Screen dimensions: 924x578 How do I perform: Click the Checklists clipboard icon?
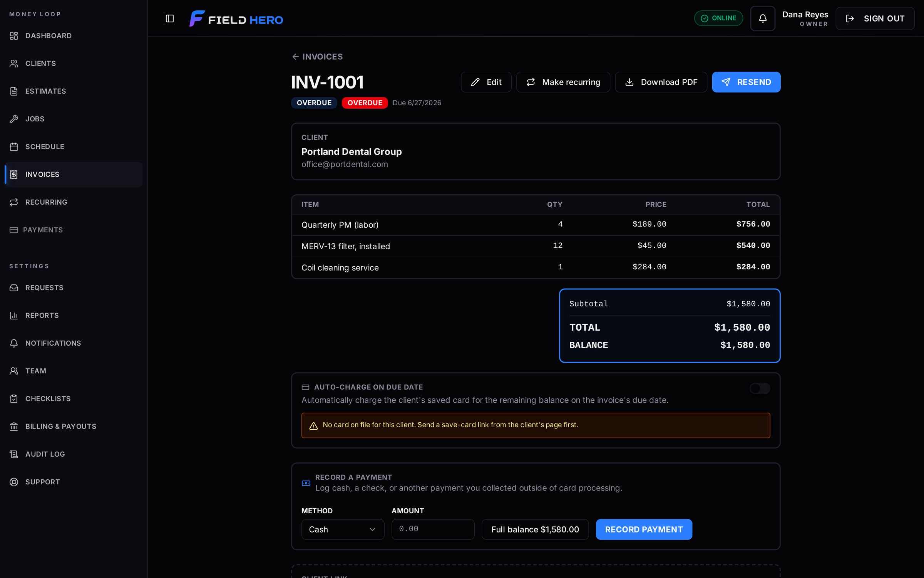click(x=14, y=399)
